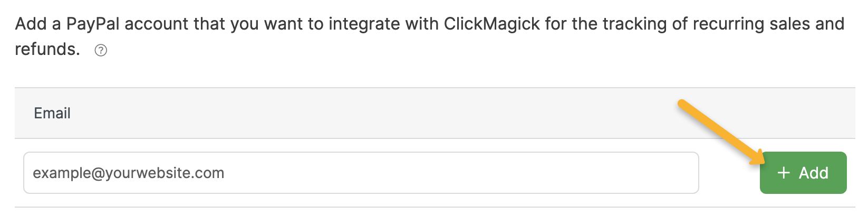Select the circled question mark icon
The width and height of the screenshot is (868, 224).
click(101, 50)
